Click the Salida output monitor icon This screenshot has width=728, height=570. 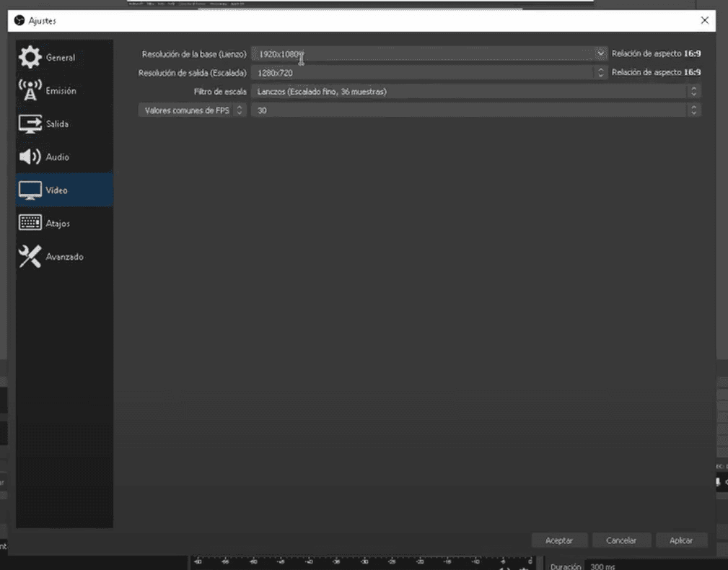point(30,123)
